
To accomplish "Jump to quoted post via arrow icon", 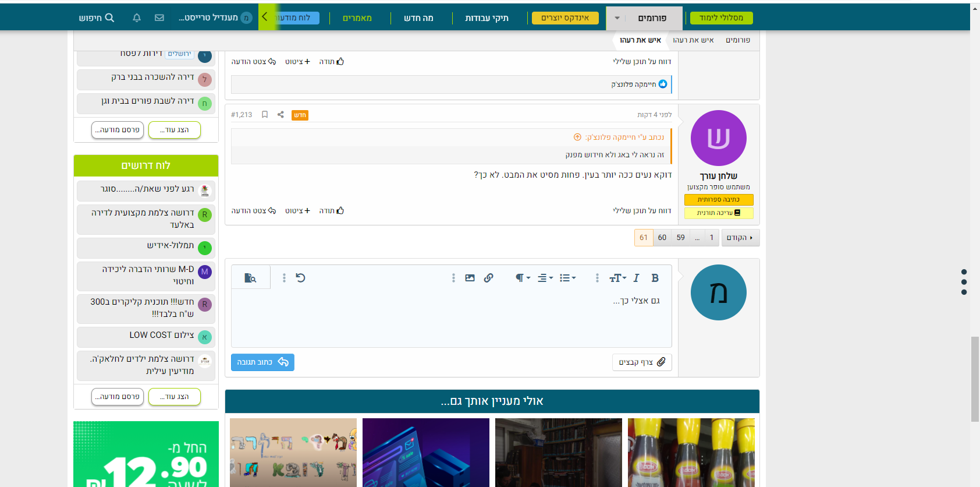I will point(577,137).
